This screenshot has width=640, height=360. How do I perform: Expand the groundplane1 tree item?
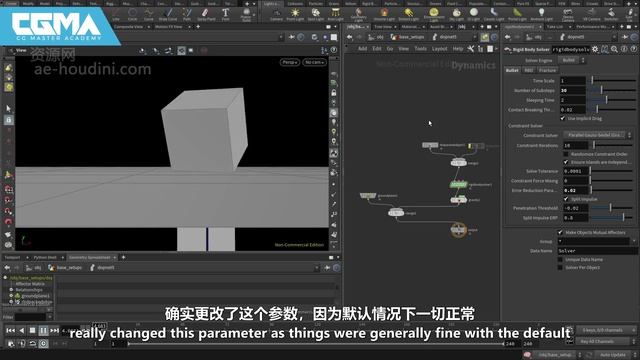[11, 296]
